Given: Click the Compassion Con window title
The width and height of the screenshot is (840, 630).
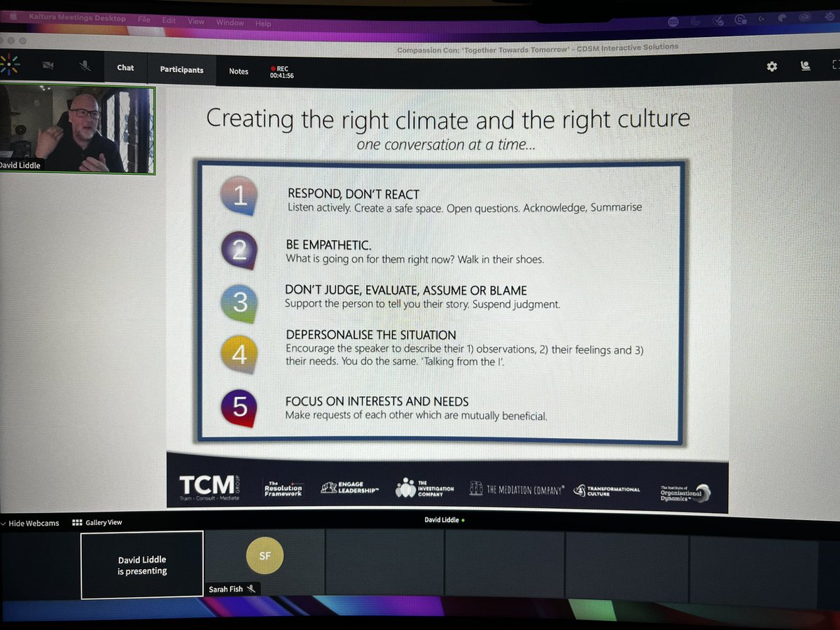Looking at the screenshot, I should click(538, 48).
